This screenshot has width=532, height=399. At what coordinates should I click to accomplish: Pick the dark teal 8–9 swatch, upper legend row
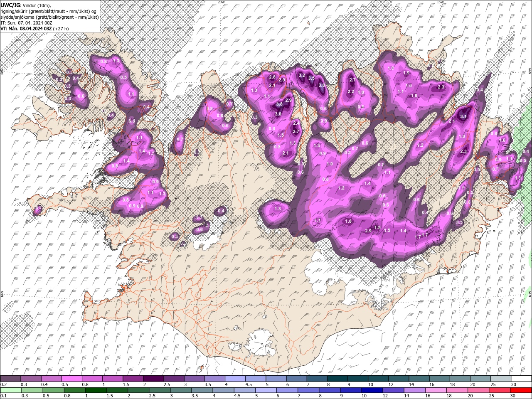[337, 379]
